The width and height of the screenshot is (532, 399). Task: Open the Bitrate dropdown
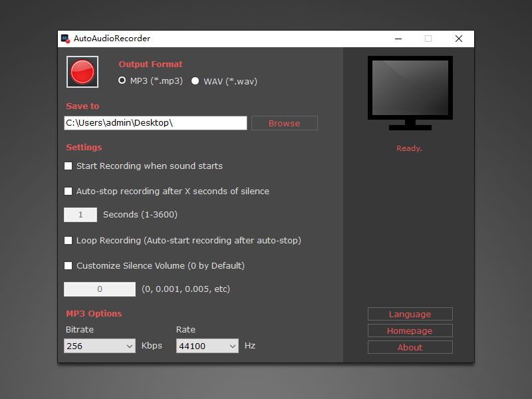point(99,346)
